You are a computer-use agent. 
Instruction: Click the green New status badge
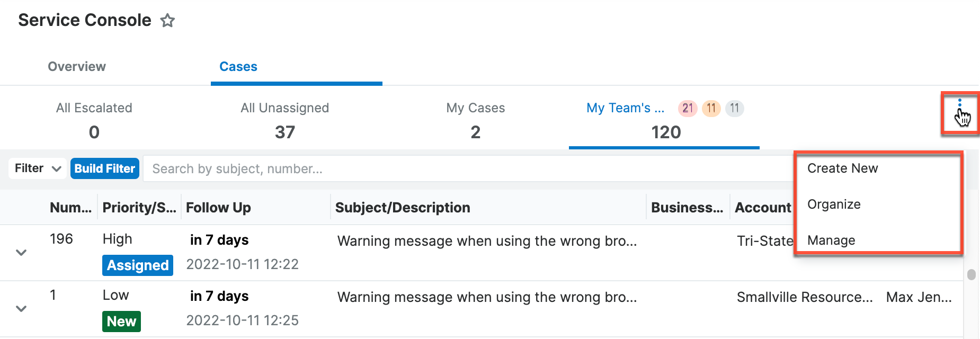[x=121, y=322]
